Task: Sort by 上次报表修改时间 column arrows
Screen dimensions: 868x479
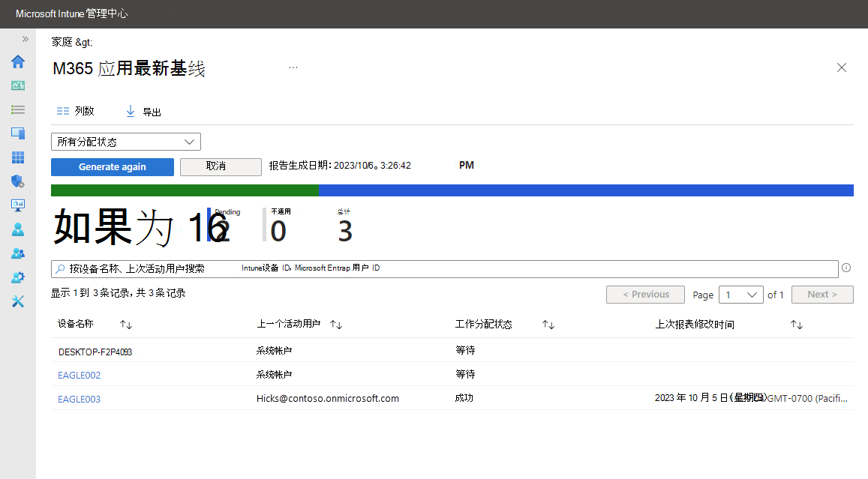Action: (x=797, y=325)
